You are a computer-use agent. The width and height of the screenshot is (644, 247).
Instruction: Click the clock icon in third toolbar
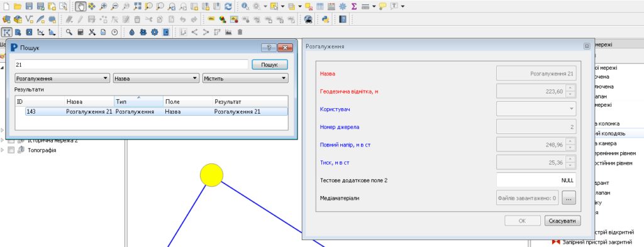114,32
